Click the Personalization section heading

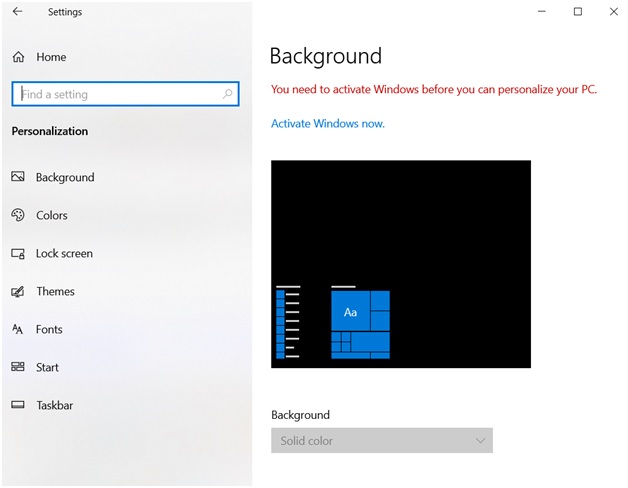click(50, 131)
